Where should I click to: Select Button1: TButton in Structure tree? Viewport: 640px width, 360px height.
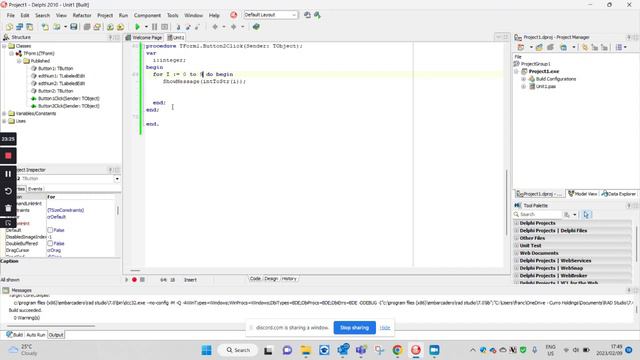(56, 69)
